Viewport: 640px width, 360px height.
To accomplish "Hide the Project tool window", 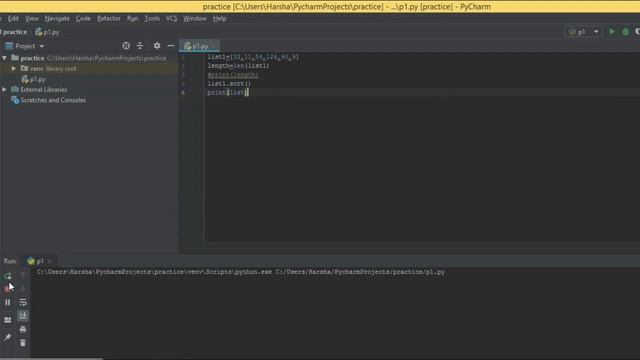I will coord(171,46).
